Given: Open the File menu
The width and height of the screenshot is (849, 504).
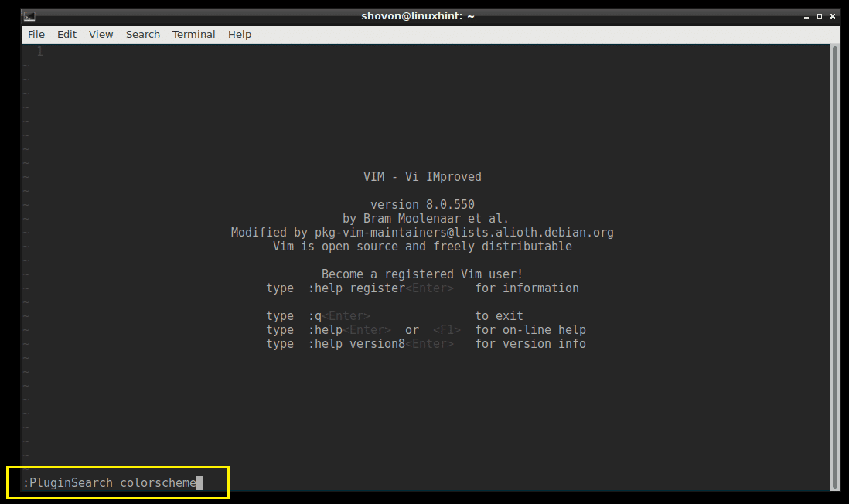Looking at the screenshot, I should tap(36, 35).
